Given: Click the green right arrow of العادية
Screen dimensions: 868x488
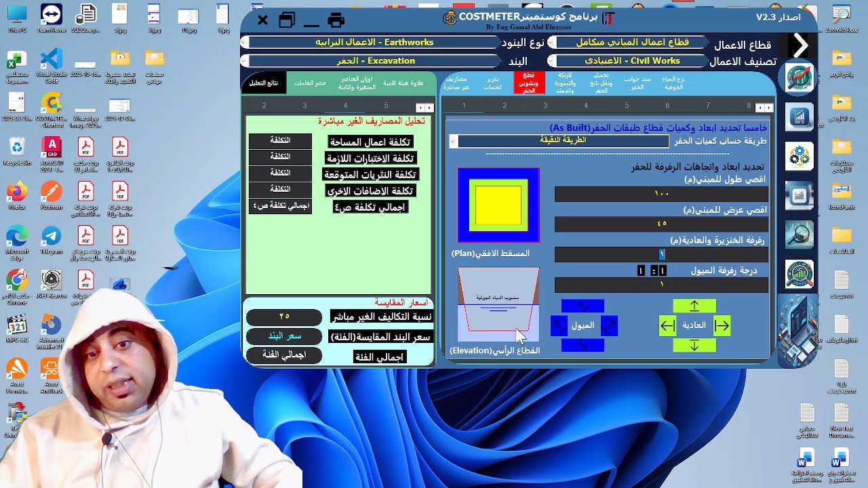Looking at the screenshot, I should tap(722, 326).
